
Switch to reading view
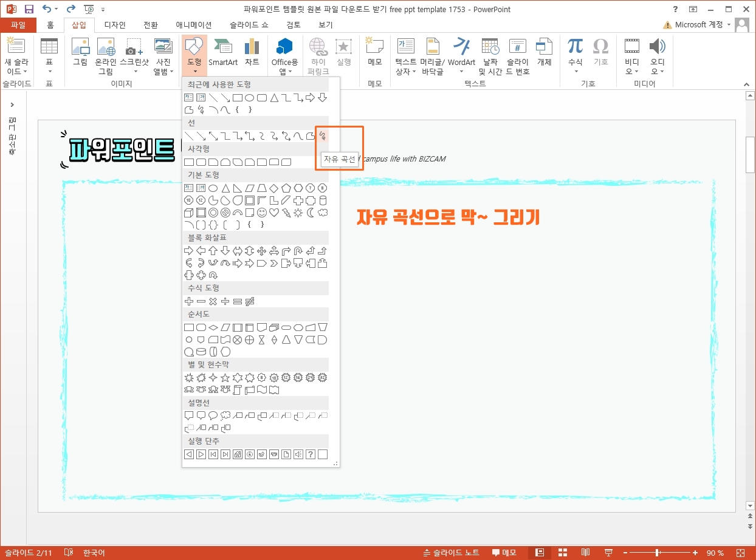pyautogui.click(x=585, y=553)
